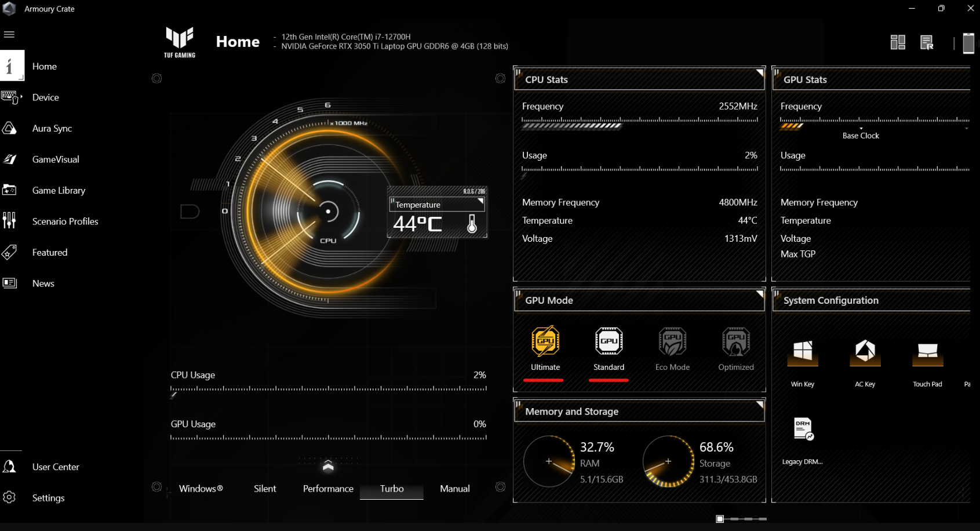The image size is (980, 531).
Task: Open Scenario Profiles
Action: pos(65,221)
